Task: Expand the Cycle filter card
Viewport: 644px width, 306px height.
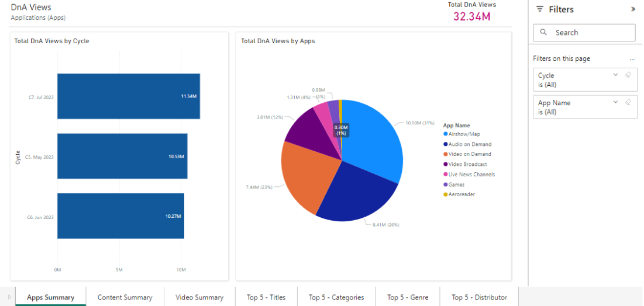Action: click(x=615, y=75)
